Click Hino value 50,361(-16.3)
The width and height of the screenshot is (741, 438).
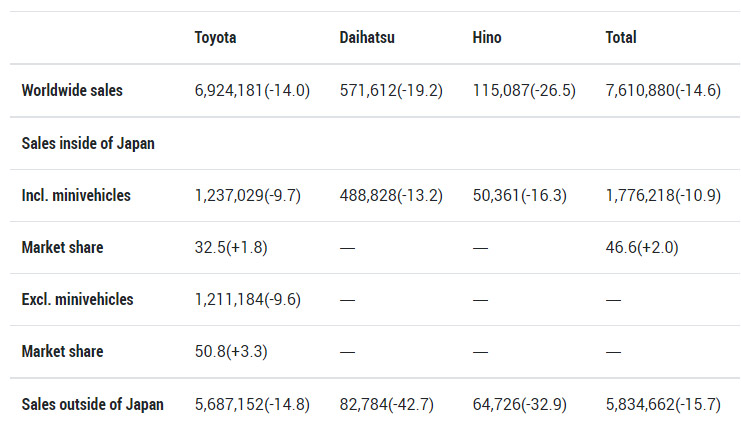[520, 195]
